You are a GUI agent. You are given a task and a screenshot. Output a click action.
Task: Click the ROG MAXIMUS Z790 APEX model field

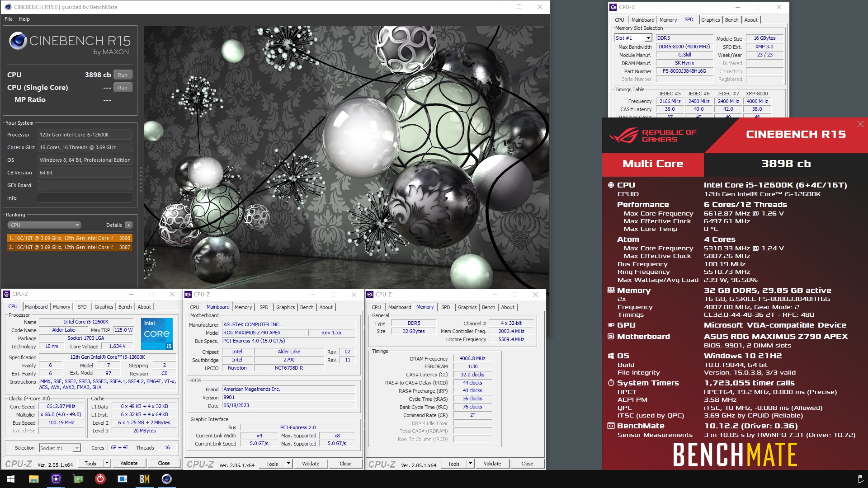pyautogui.click(x=264, y=333)
